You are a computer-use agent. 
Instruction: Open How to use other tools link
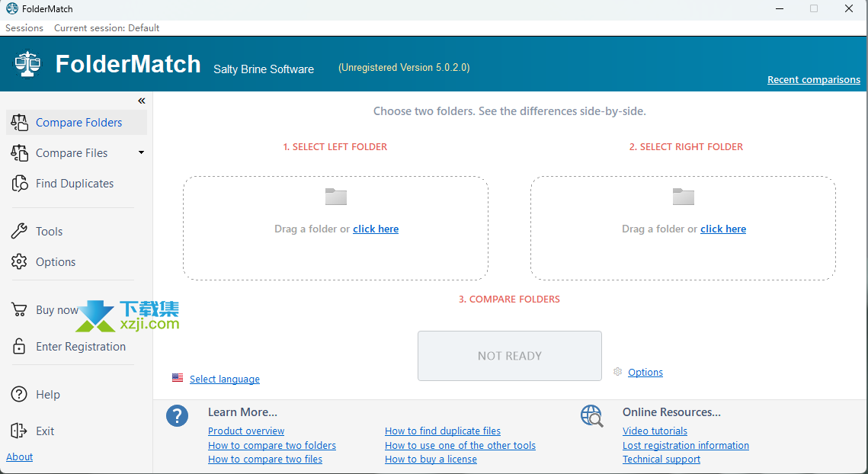point(460,445)
